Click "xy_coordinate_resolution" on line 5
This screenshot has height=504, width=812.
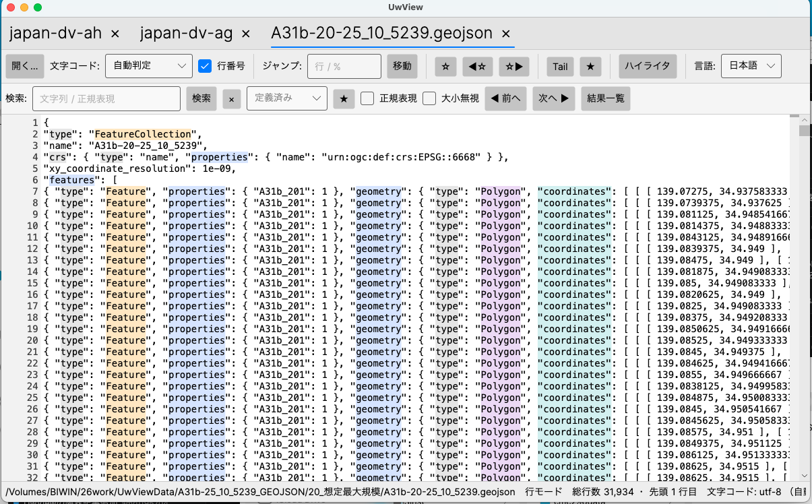pos(115,168)
